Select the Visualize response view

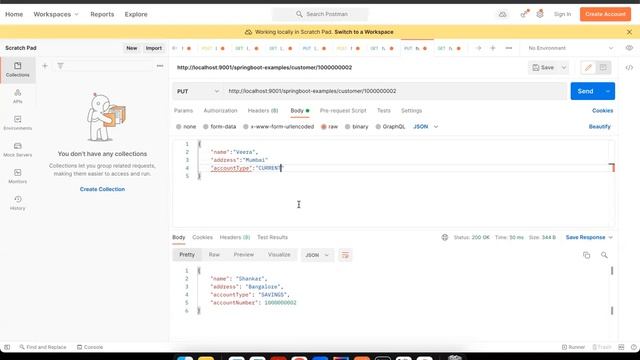[x=279, y=255]
